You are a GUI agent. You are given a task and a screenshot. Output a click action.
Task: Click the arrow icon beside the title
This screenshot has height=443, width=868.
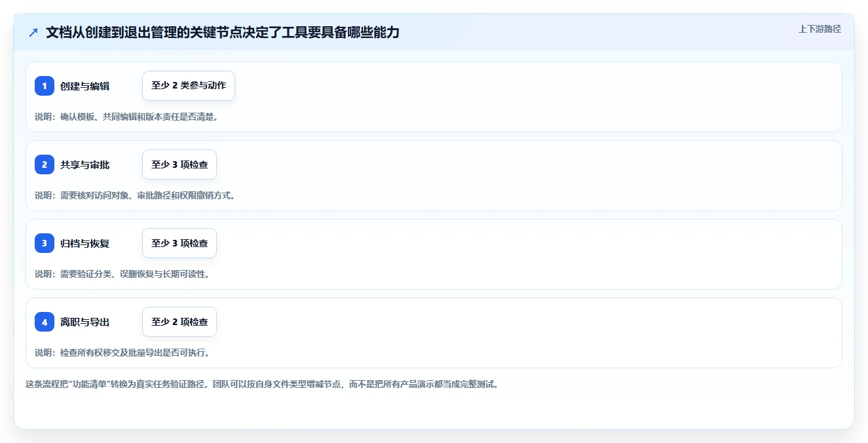point(33,33)
